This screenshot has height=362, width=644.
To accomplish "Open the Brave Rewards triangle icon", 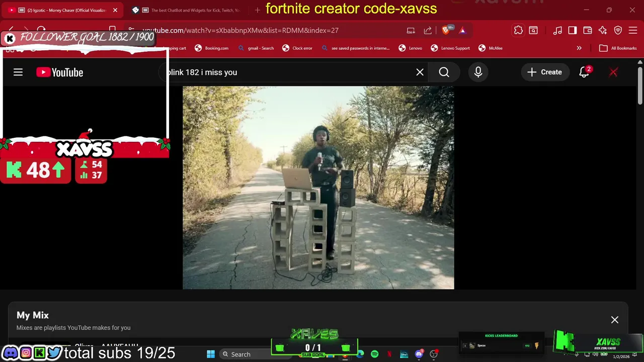I will tap(462, 30).
